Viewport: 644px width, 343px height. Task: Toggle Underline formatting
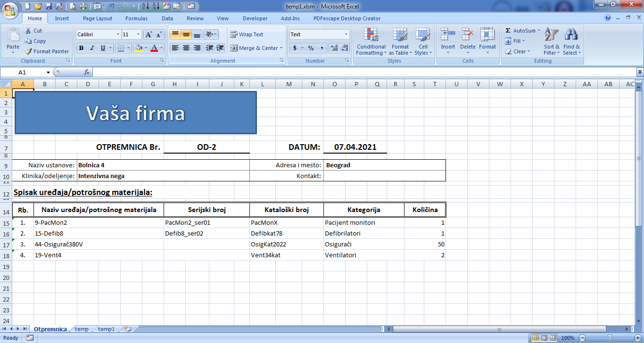[103, 48]
